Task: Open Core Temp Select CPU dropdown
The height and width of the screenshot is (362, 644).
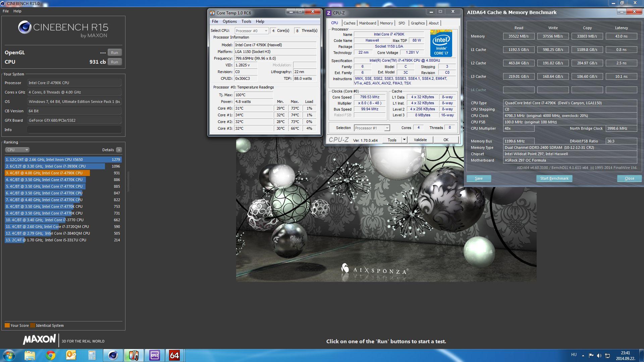Action: tap(252, 31)
